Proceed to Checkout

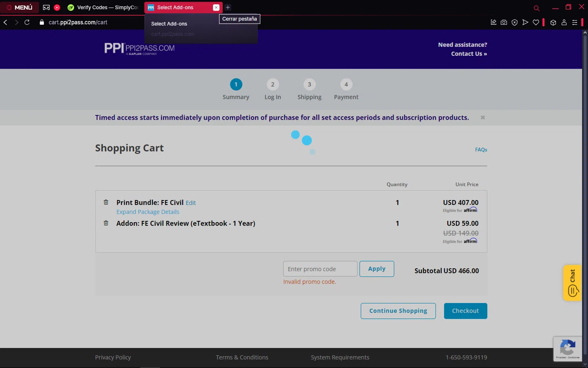click(x=465, y=311)
